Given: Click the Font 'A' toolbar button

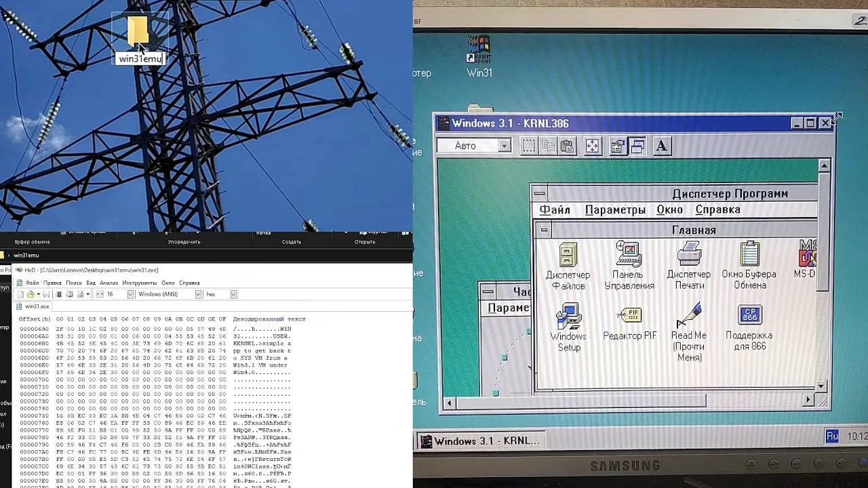Looking at the screenshot, I should click(x=662, y=146).
